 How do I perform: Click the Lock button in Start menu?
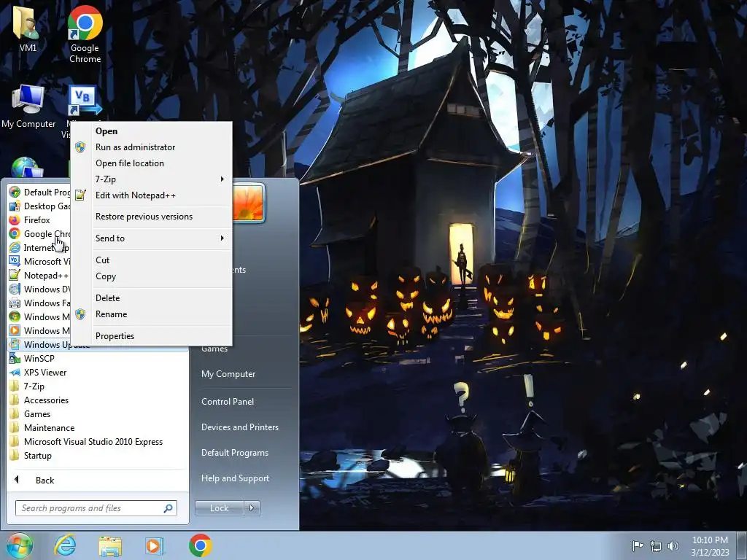pos(220,508)
